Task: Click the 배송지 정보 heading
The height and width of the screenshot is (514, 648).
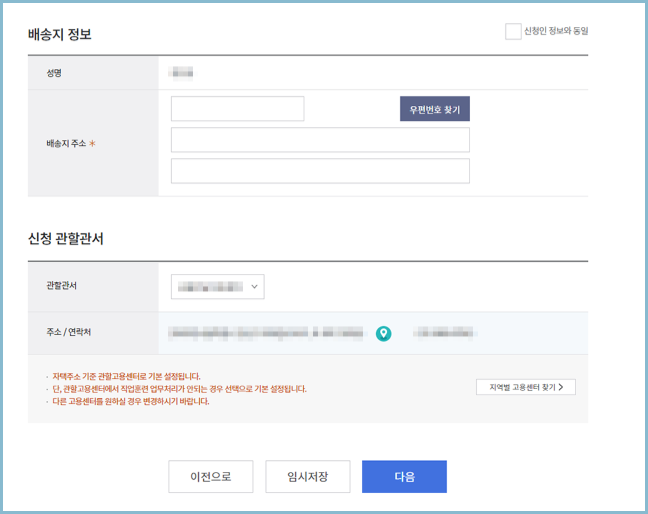Action: click(x=60, y=34)
